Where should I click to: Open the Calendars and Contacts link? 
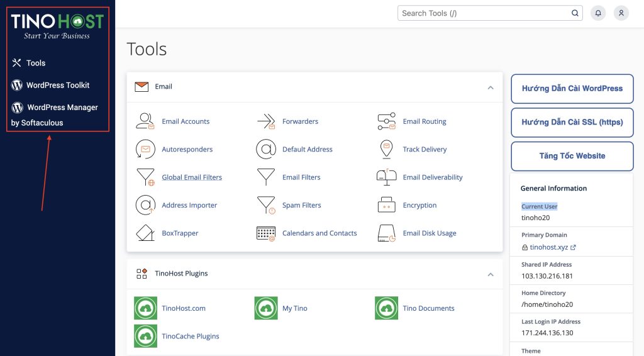click(x=319, y=233)
